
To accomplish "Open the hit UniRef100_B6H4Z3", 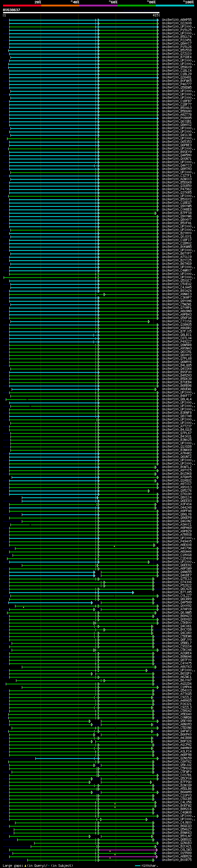I will (177, 616).
